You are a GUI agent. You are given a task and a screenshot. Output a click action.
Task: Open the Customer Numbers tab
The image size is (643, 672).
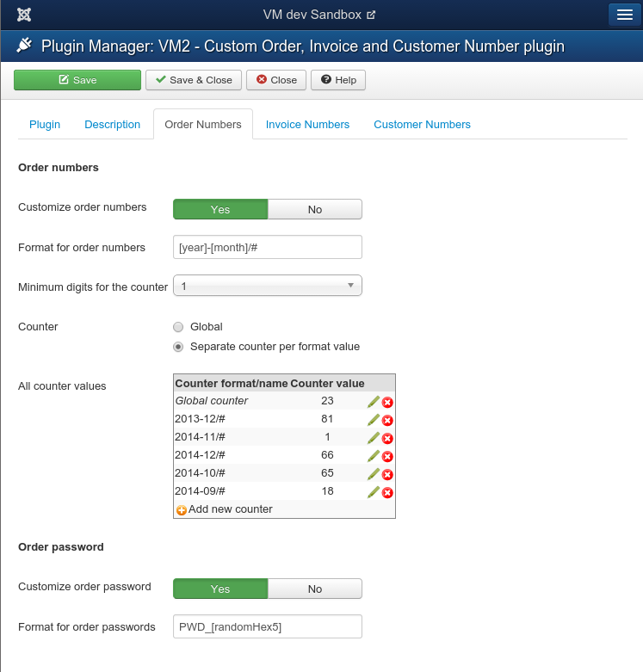422,125
